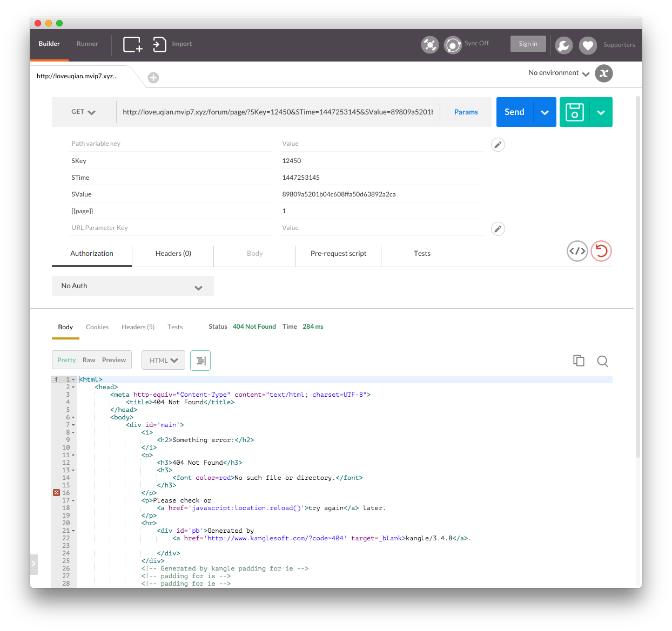Toggle line wrap icon in response

tap(200, 361)
